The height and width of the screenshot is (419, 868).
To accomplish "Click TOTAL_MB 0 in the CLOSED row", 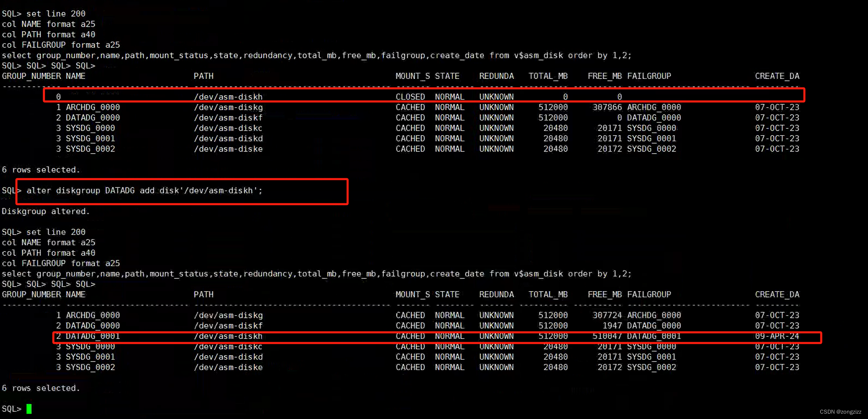I will (565, 97).
